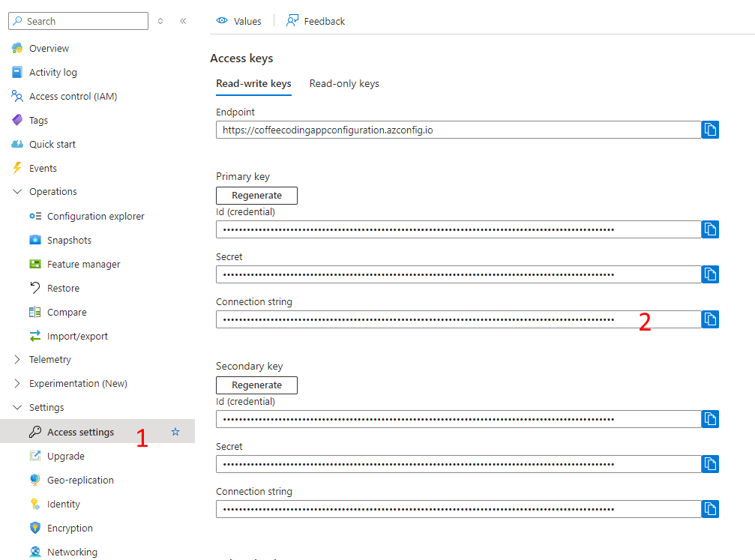Favorite Access settings with the star icon
The width and height of the screenshot is (755, 560).
tap(175, 432)
